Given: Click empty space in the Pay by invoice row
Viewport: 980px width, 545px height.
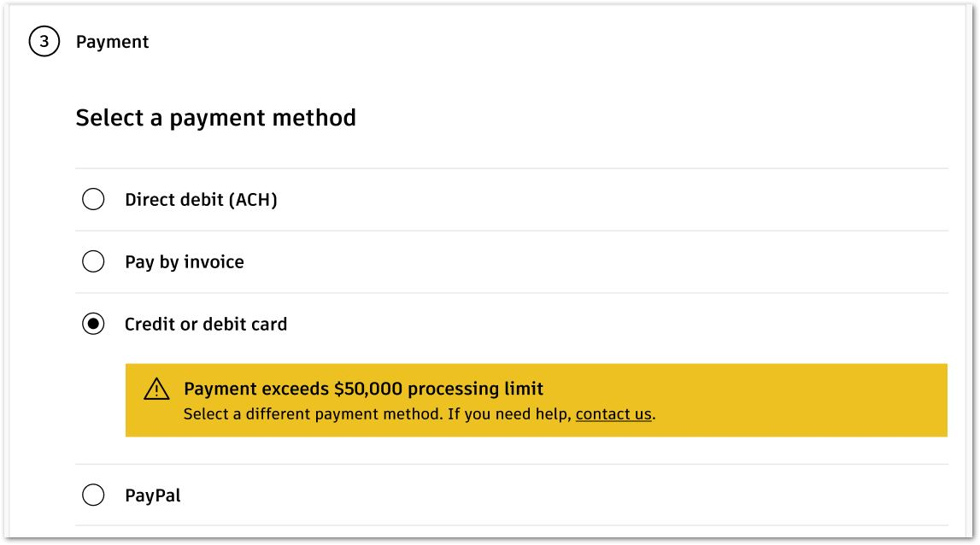Looking at the screenshot, I should 594,262.
